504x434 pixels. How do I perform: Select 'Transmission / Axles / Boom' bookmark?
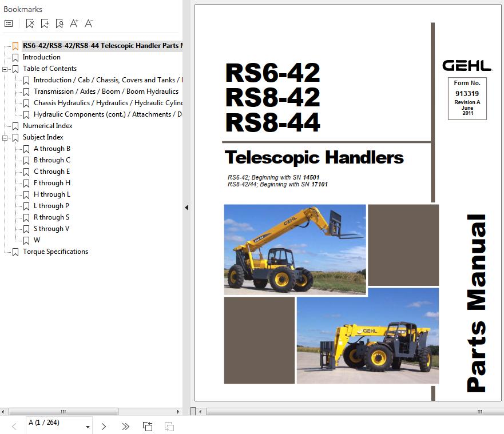coord(106,91)
